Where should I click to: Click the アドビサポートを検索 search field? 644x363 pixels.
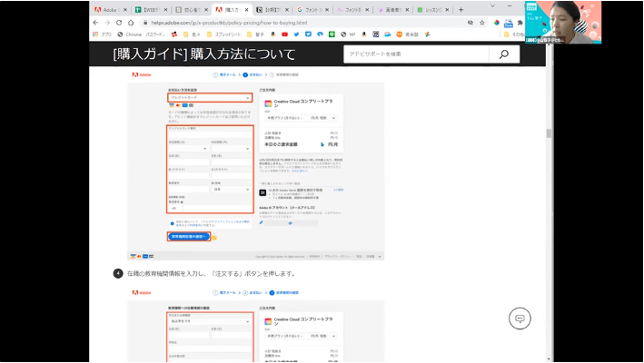(x=416, y=54)
